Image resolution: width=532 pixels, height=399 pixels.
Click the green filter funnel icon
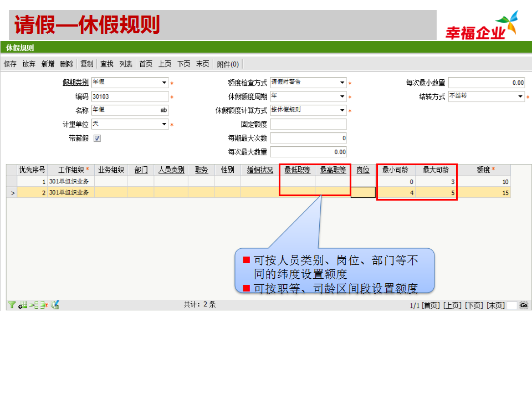(12, 305)
